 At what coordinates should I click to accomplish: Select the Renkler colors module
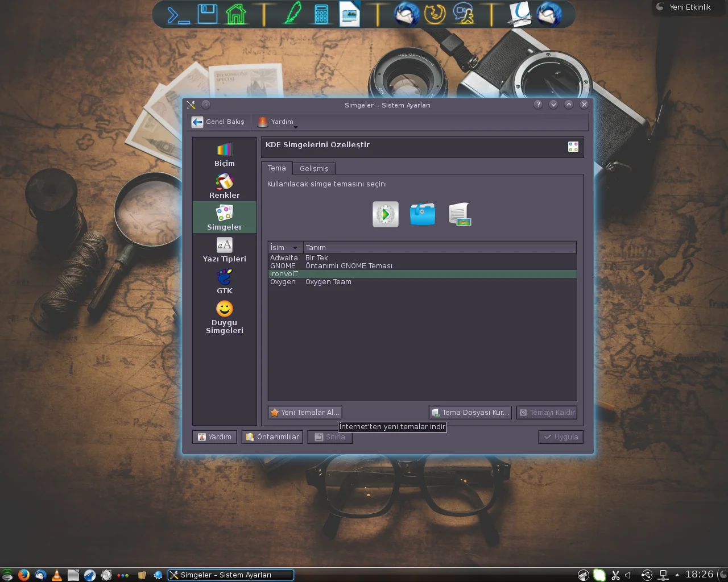pyautogui.click(x=224, y=186)
